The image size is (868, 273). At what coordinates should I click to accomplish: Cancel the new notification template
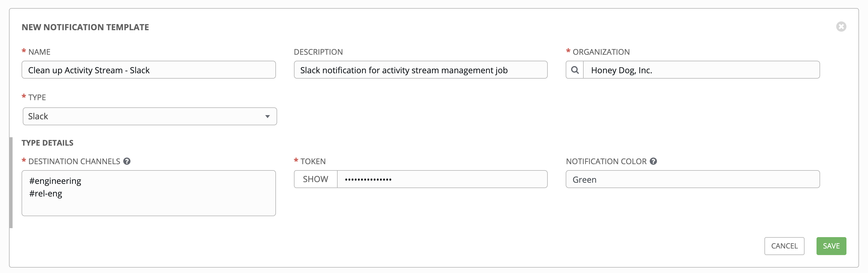pyautogui.click(x=784, y=246)
